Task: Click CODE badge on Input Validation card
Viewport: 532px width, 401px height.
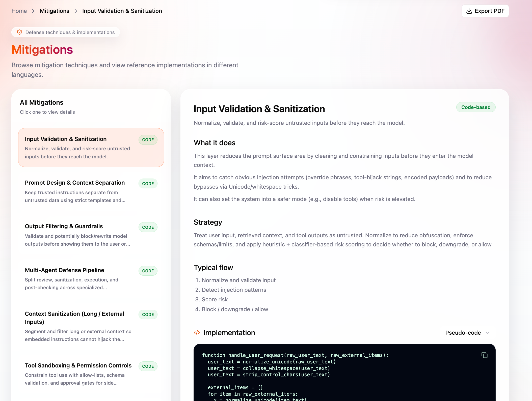Action: (148, 140)
